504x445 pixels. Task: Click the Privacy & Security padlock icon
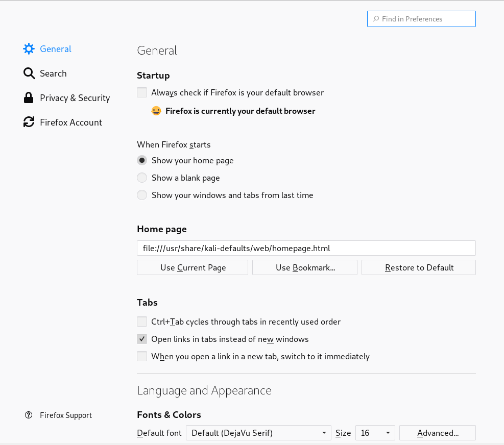click(29, 97)
